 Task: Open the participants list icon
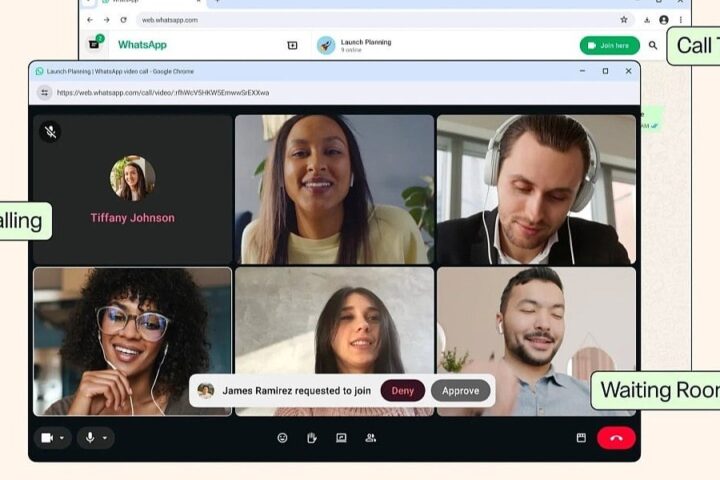[371, 438]
